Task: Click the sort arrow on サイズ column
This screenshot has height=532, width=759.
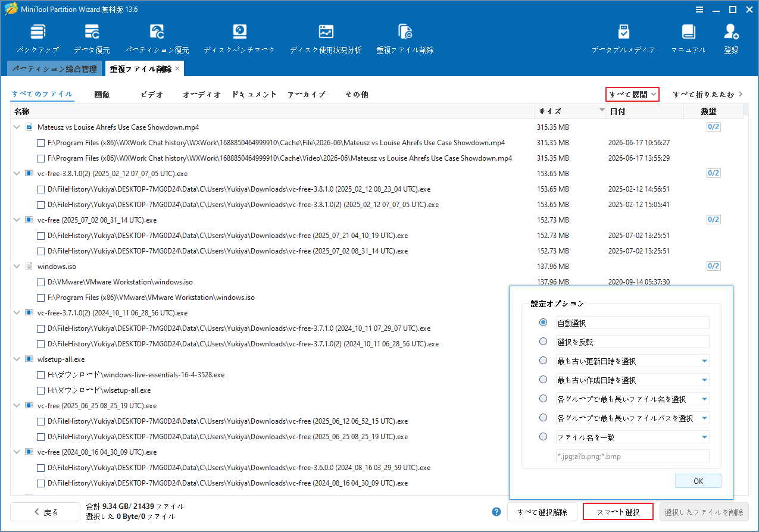Action: click(x=602, y=111)
